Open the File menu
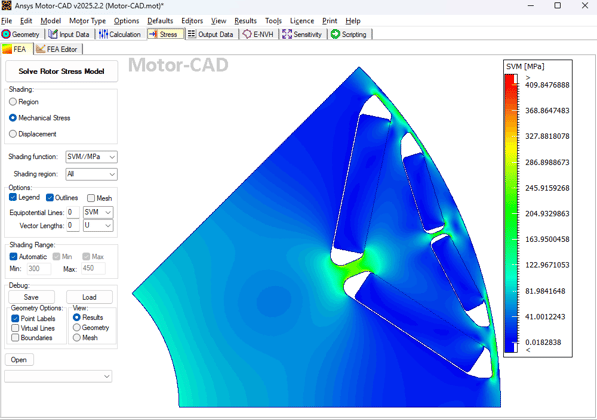 click(x=7, y=21)
